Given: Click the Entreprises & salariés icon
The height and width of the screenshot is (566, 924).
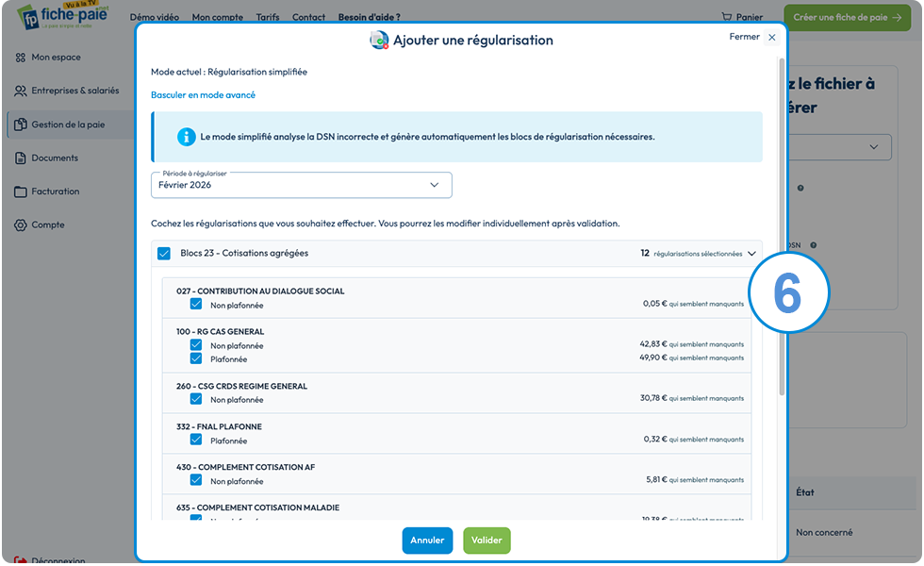Looking at the screenshot, I should (21, 91).
